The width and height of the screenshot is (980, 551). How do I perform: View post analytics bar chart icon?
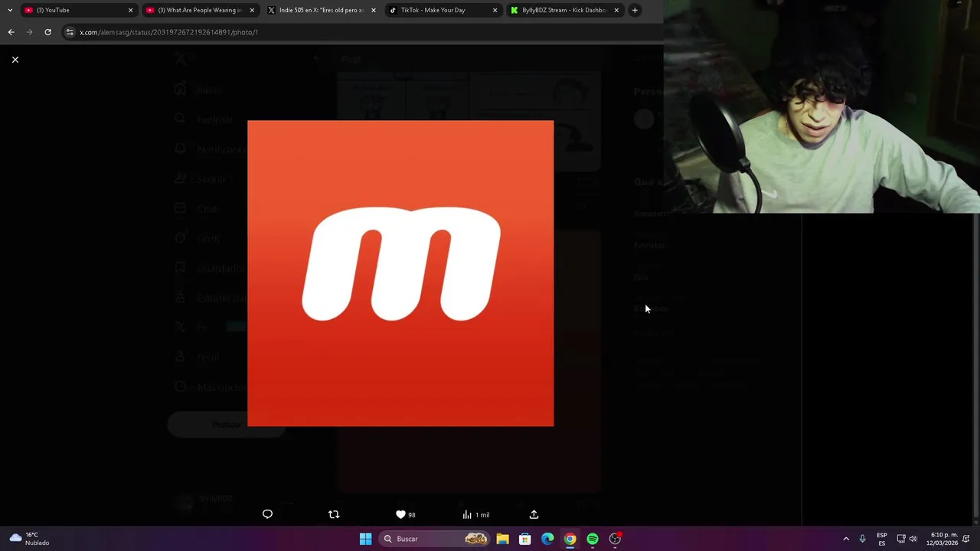pyautogui.click(x=467, y=514)
